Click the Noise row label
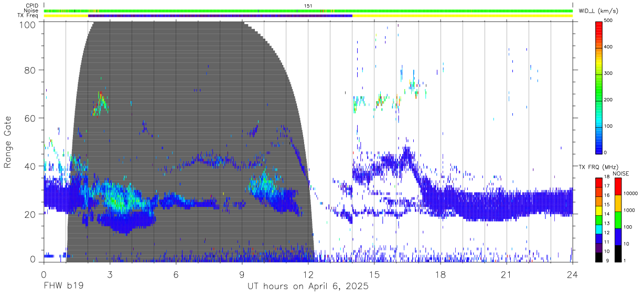The height and width of the screenshot is (297, 644). click(x=32, y=10)
